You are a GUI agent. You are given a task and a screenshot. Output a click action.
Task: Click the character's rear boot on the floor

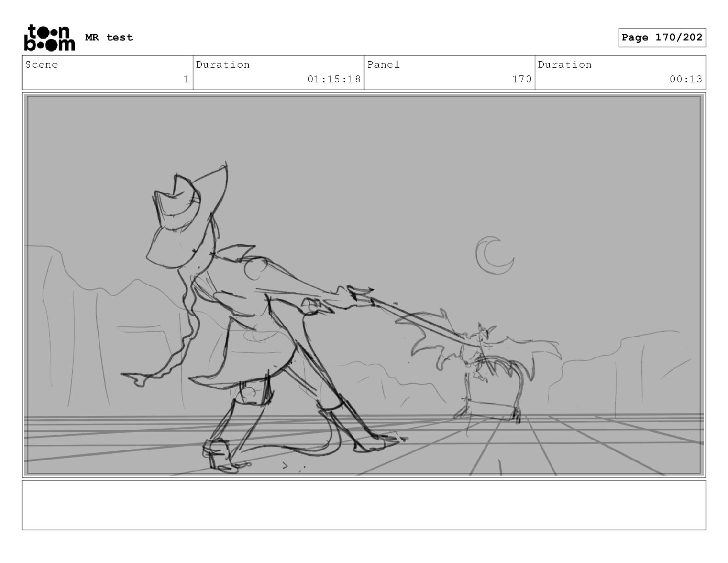(217, 453)
